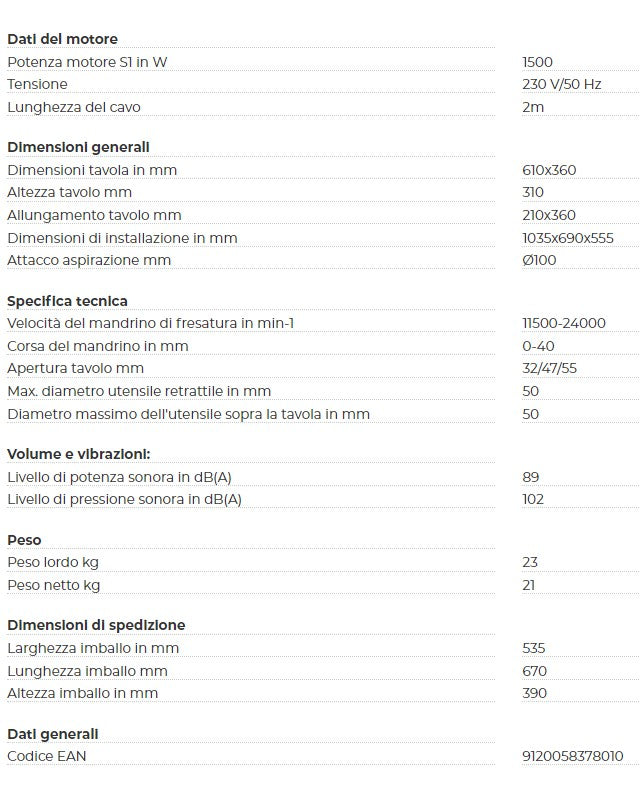Select the 'Peso netto kg' label
Screen dimensions: 640x786
tap(54, 585)
